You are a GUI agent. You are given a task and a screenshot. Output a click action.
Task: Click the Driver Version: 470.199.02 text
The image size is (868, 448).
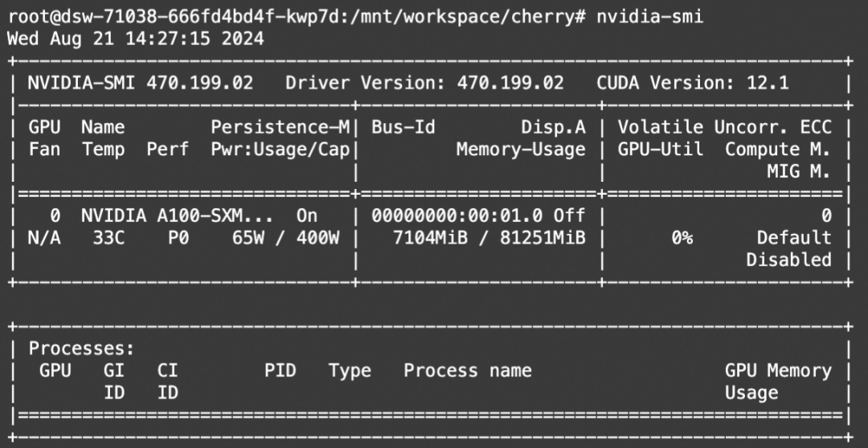click(424, 83)
